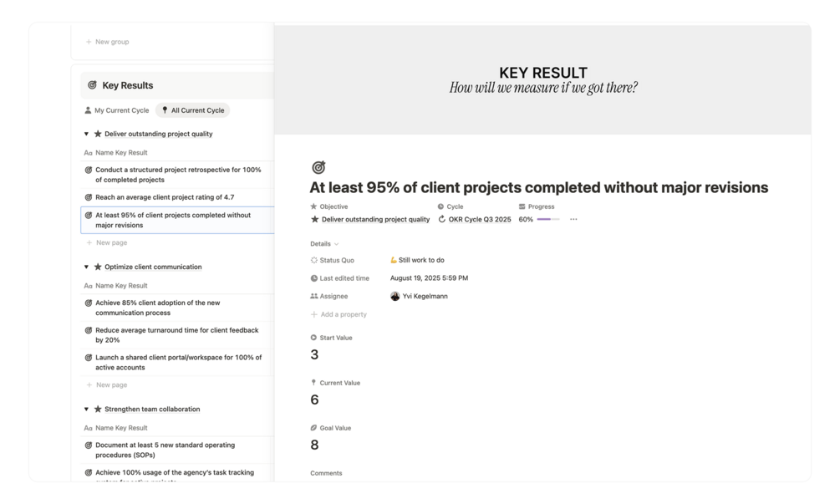Collapse the 'Deliver outstanding project quality' group
The image size is (840, 504).
click(x=86, y=134)
